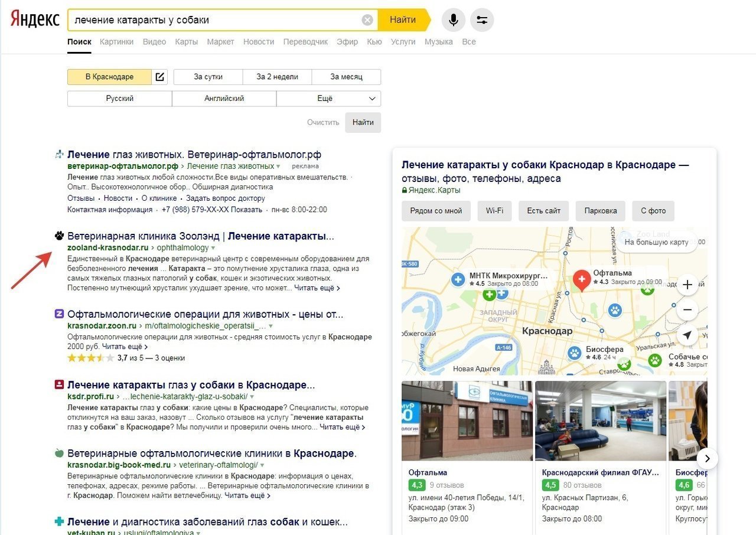Zoom out on the map
The width and height of the screenshot is (756, 535).
coord(687,310)
